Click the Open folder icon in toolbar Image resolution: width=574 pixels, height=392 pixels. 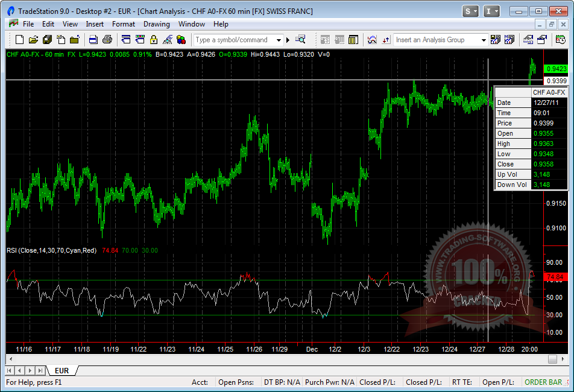point(33,40)
